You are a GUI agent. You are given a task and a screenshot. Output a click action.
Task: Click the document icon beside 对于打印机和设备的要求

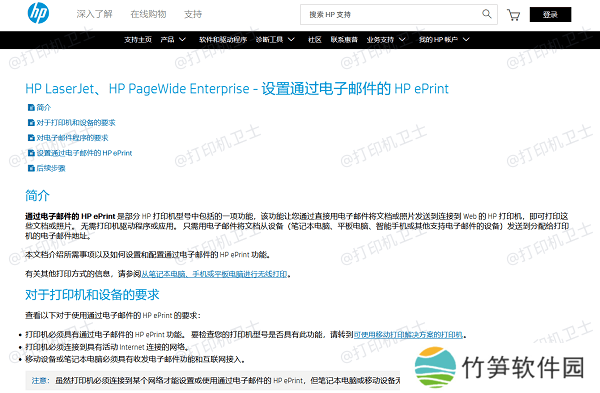coord(31,122)
